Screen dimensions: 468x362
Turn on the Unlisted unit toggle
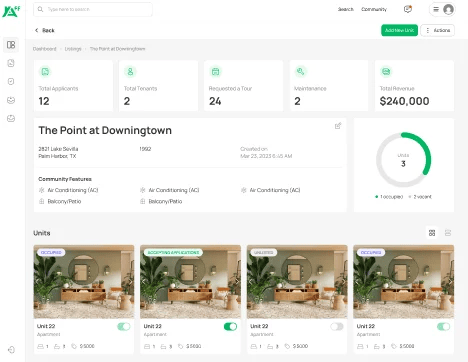point(337,327)
